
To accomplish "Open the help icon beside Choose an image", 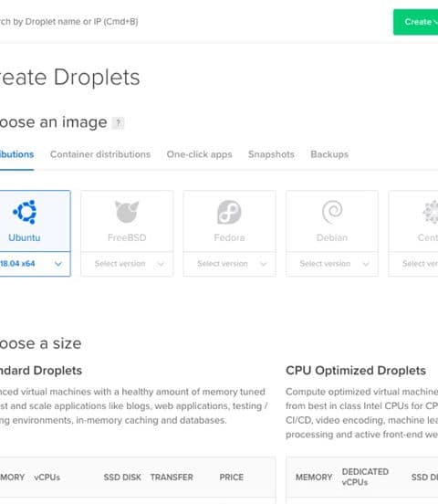I will 119,122.
